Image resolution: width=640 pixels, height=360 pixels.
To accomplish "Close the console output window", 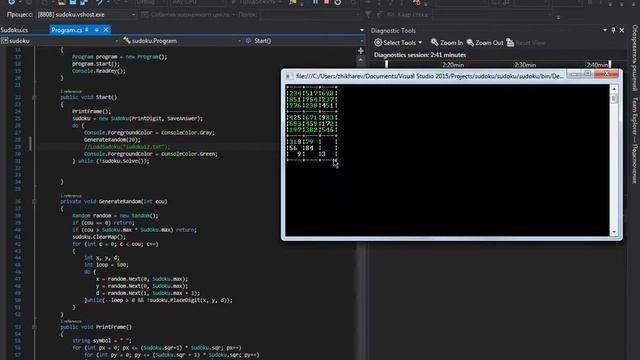I will click(x=606, y=74).
